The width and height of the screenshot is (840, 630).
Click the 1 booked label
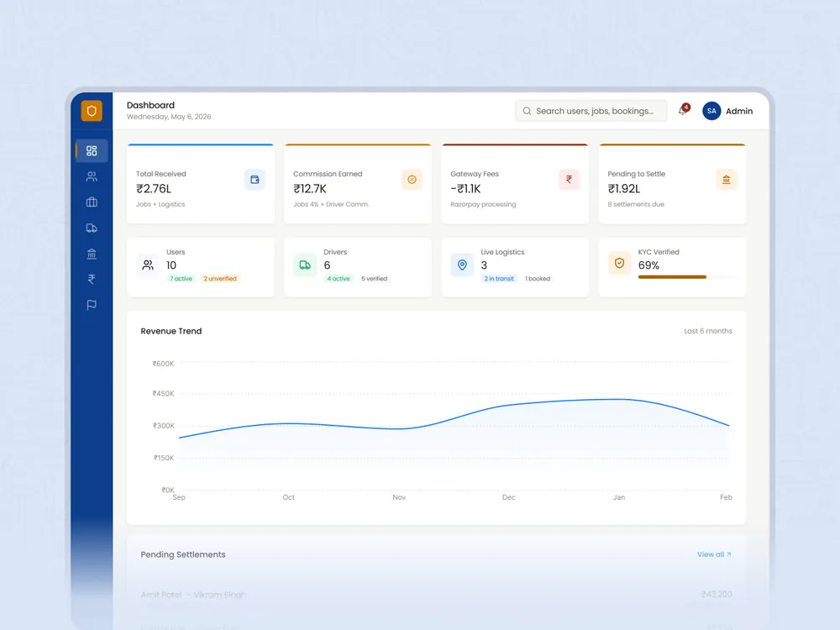(x=538, y=279)
